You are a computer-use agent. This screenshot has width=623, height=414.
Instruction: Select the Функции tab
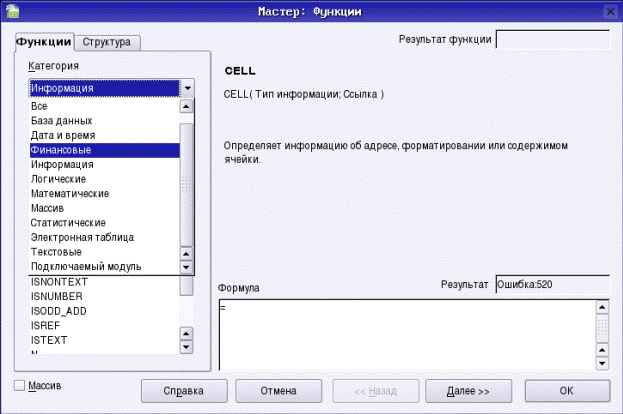point(44,42)
